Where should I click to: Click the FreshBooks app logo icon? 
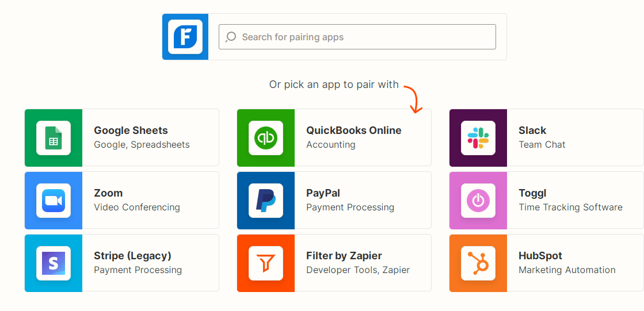(185, 37)
